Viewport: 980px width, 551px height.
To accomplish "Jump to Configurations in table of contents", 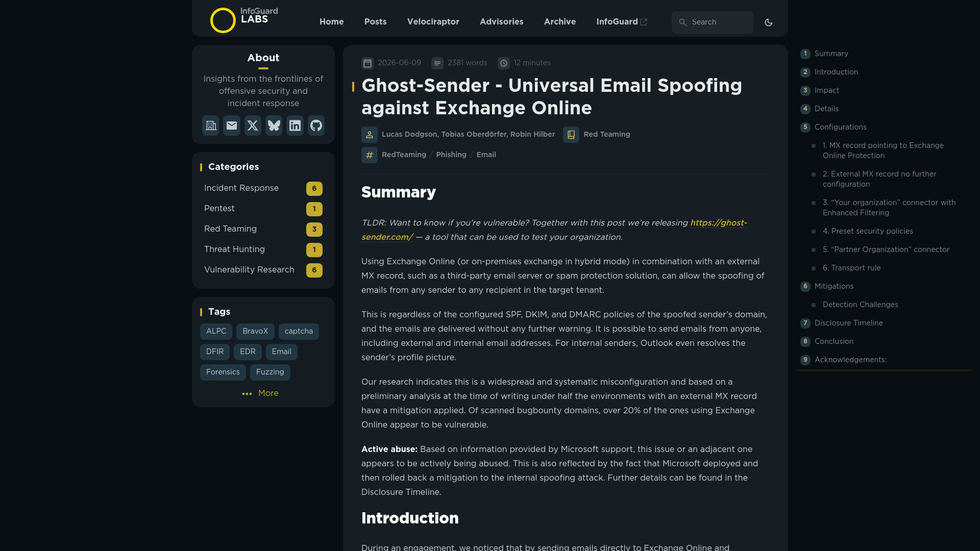I will 840,127.
